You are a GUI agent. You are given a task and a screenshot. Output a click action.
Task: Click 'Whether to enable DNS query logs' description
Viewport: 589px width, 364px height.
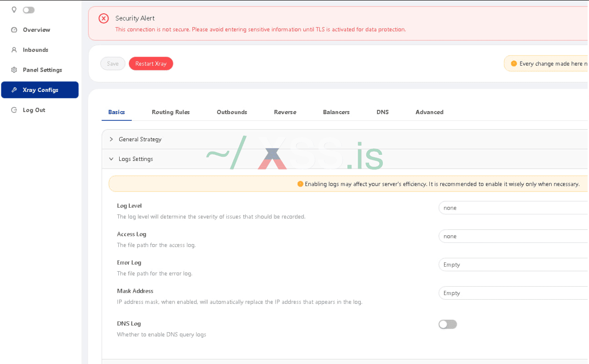pyautogui.click(x=162, y=335)
